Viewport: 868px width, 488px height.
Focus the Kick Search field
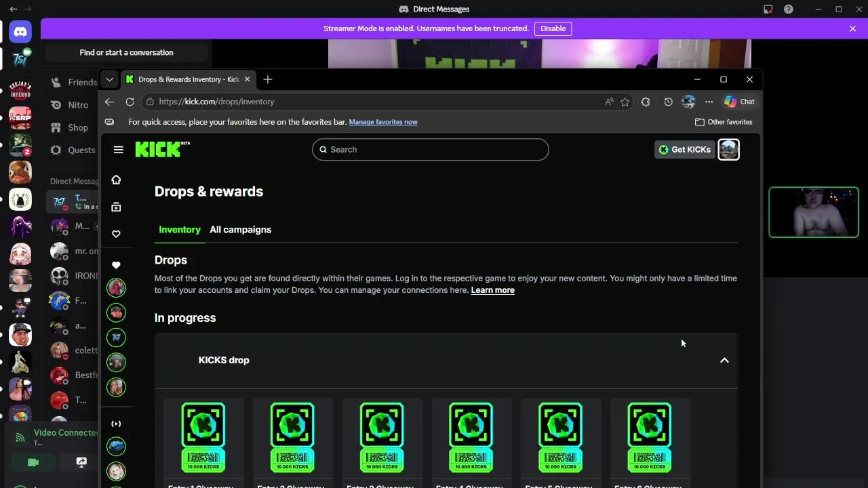(x=431, y=150)
